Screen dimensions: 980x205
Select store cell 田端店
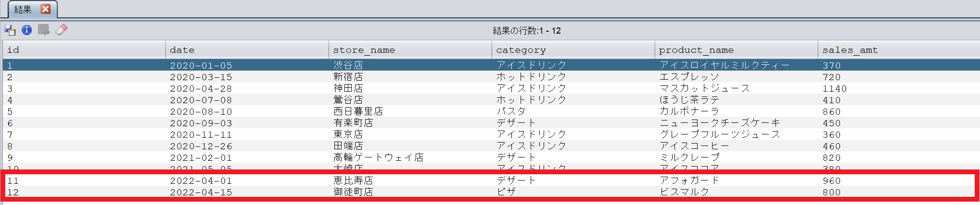pyautogui.click(x=348, y=146)
